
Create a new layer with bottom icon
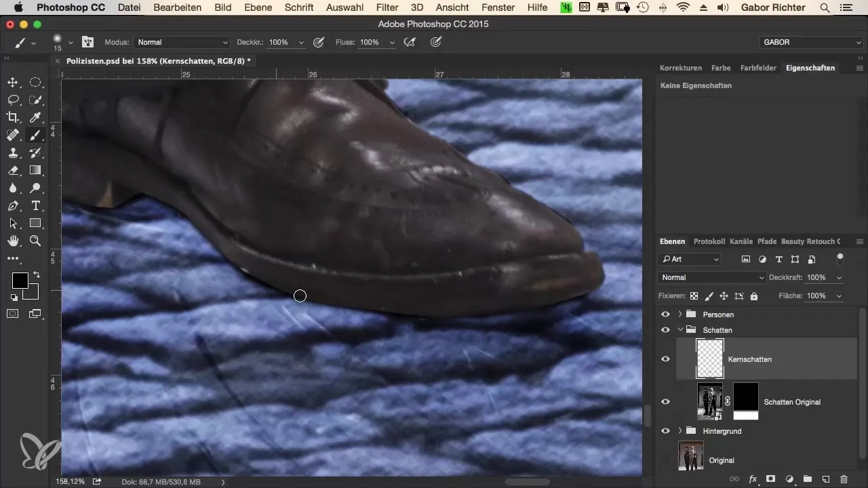pos(826,479)
